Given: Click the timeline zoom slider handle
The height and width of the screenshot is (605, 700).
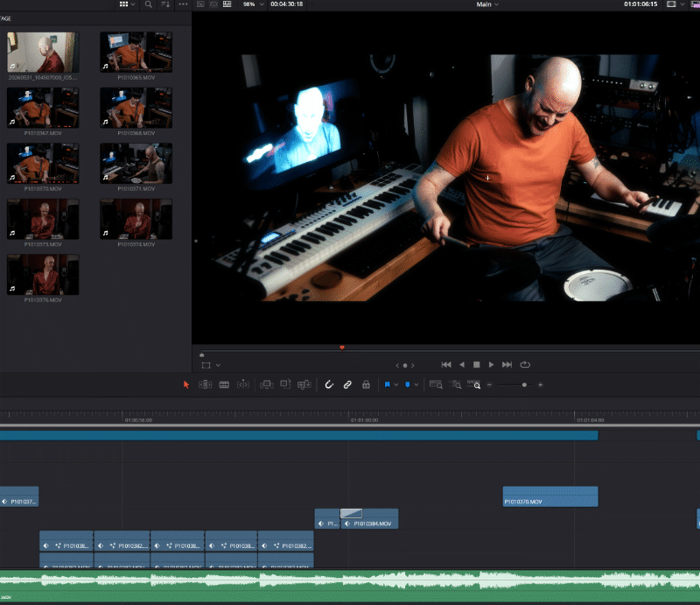Looking at the screenshot, I should [524, 384].
